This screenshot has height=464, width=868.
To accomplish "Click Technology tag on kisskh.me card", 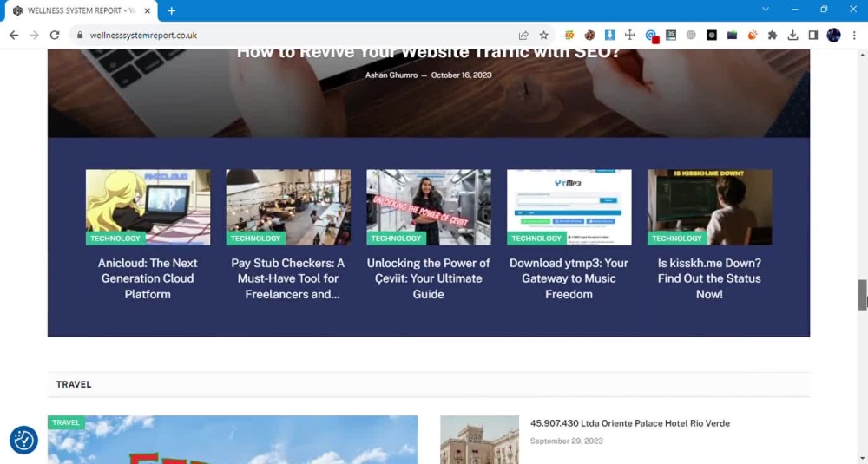I will pos(677,239).
